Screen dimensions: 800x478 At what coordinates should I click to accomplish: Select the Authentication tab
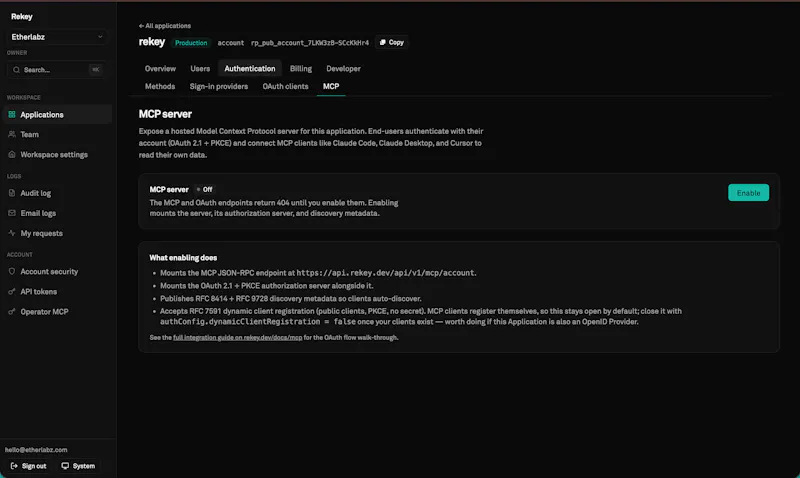pyautogui.click(x=249, y=68)
